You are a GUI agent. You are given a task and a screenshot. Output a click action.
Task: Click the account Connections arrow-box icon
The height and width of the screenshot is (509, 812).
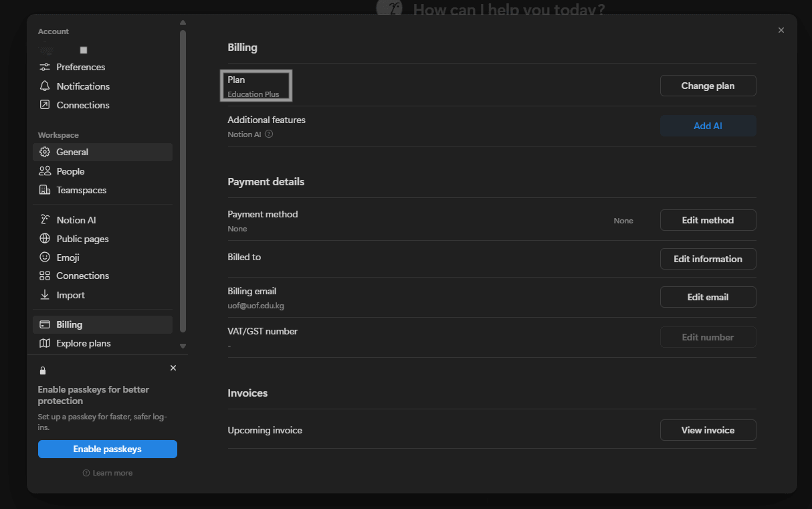pos(45,105)
